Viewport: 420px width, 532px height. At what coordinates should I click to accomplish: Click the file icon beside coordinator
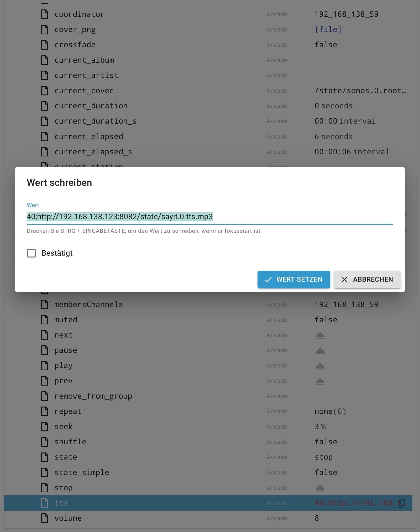[x=45, y=14]
